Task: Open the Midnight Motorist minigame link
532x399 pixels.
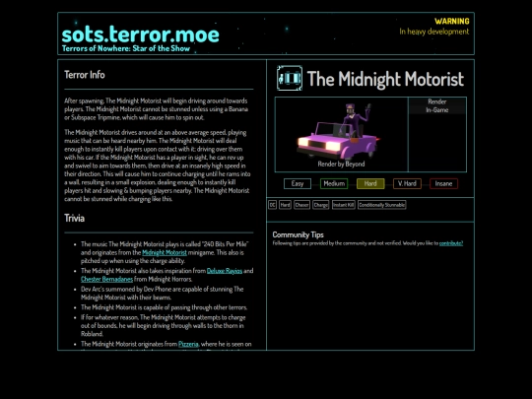Action: [x=165, y=252]
